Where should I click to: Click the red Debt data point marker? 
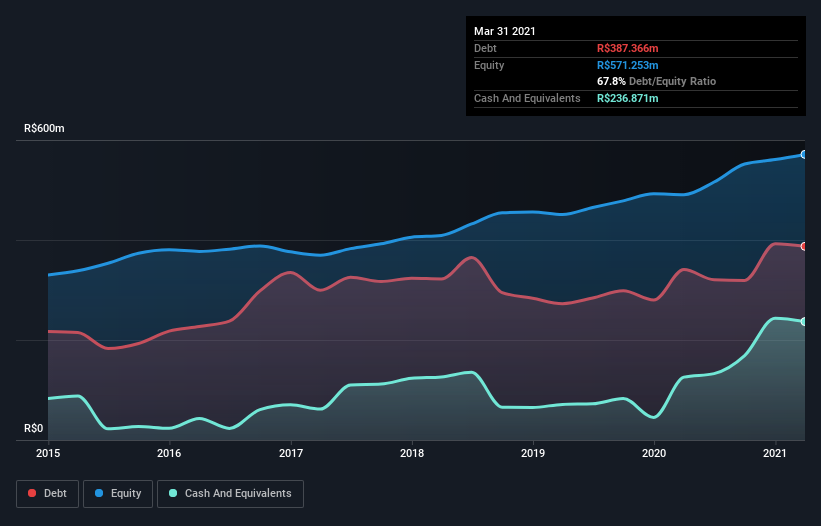[x=804, y=246]
